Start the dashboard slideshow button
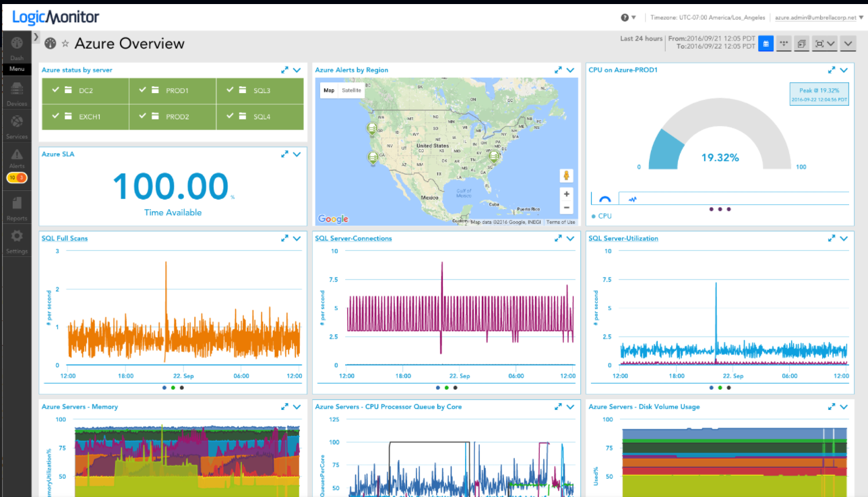The image size is (868, 497). [802, 44]
